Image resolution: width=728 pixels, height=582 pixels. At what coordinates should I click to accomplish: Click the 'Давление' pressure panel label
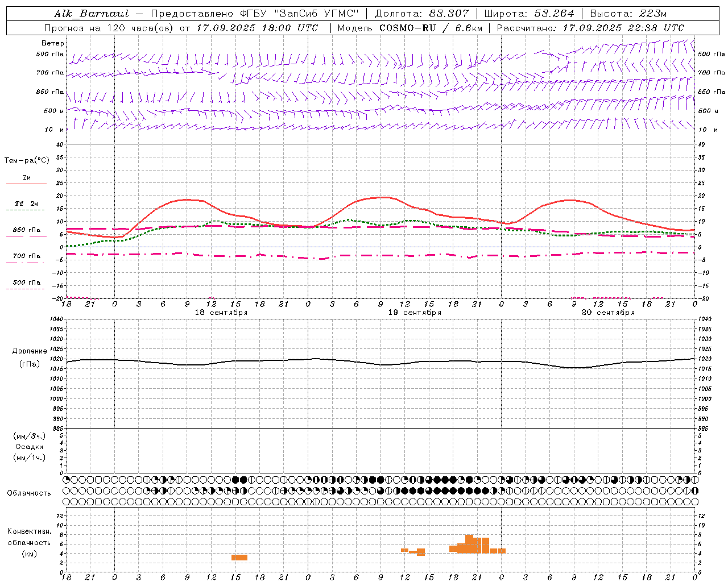[30, 351]
